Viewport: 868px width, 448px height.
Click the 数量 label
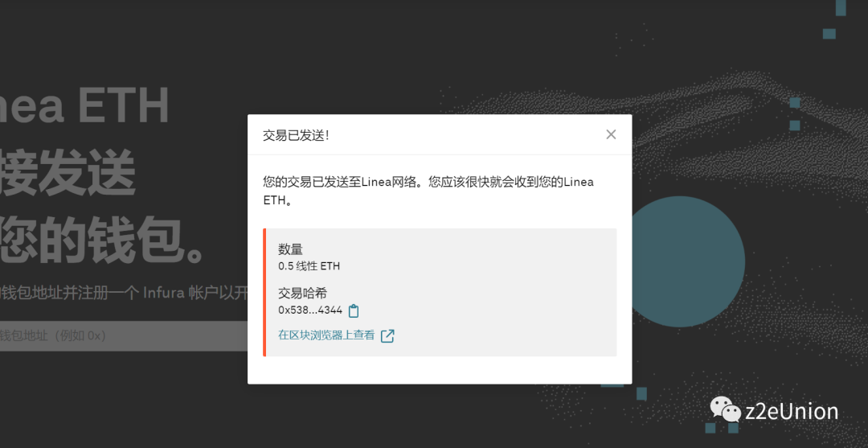tap(291, 249)
